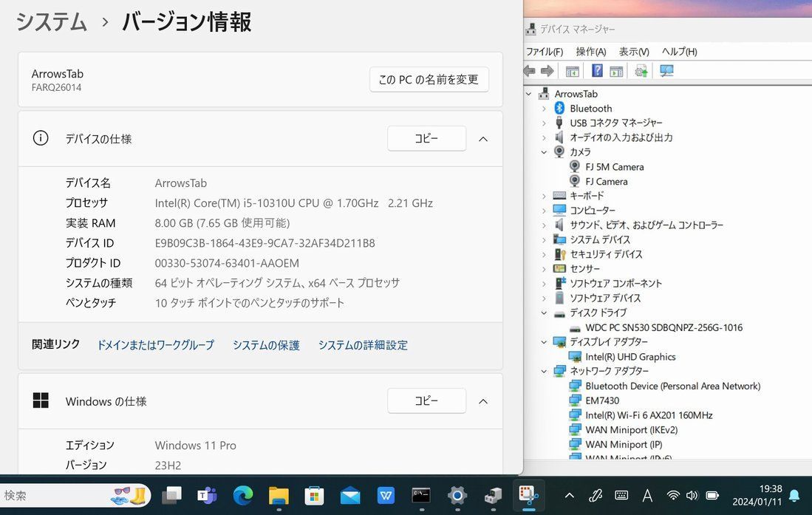
Task: Select the EM7430 network adapter
Action: tap(601, 400)
